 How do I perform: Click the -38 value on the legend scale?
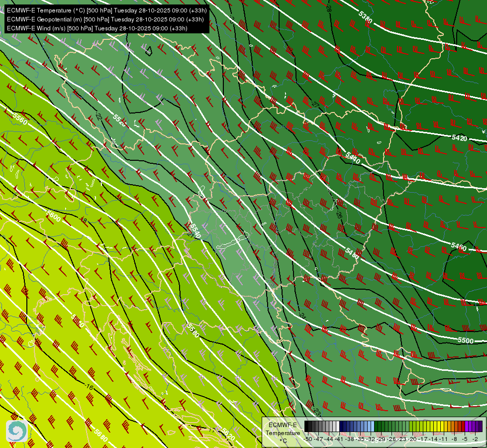pyautogui.click(x=350, y=439)
